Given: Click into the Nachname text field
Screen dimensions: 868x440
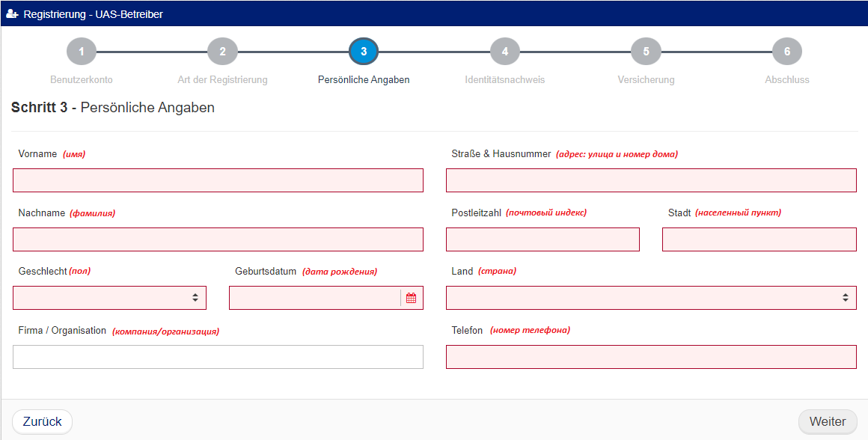Looking at the screenshot, I should [218, 239].
